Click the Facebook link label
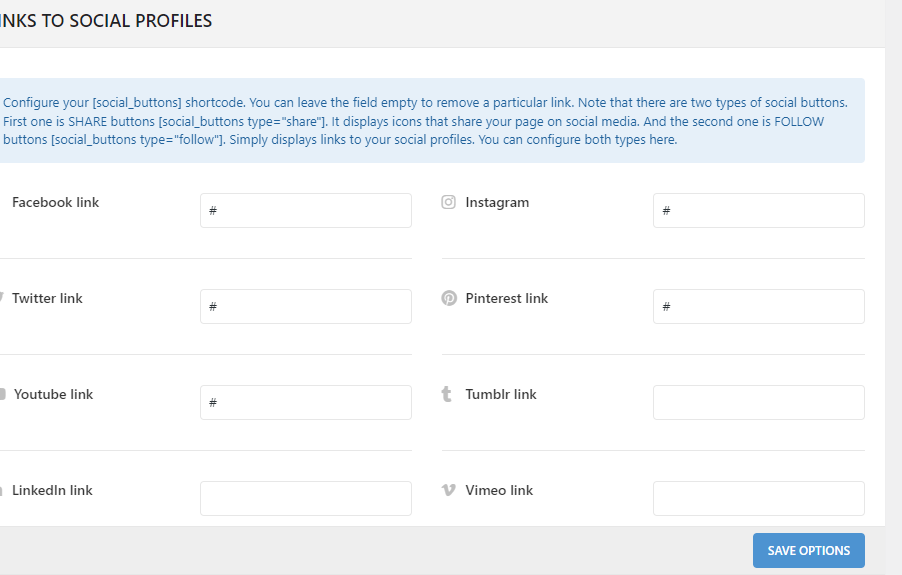This screenshot has height=575, width=902. (56, 202)
